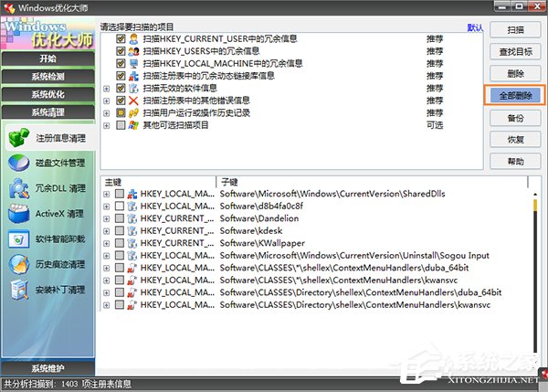Image resolution: width=548 pixels, height=392 pixels.
Task: Click results list vertical scrollbar thumb
Action: (x=535, y=205)
